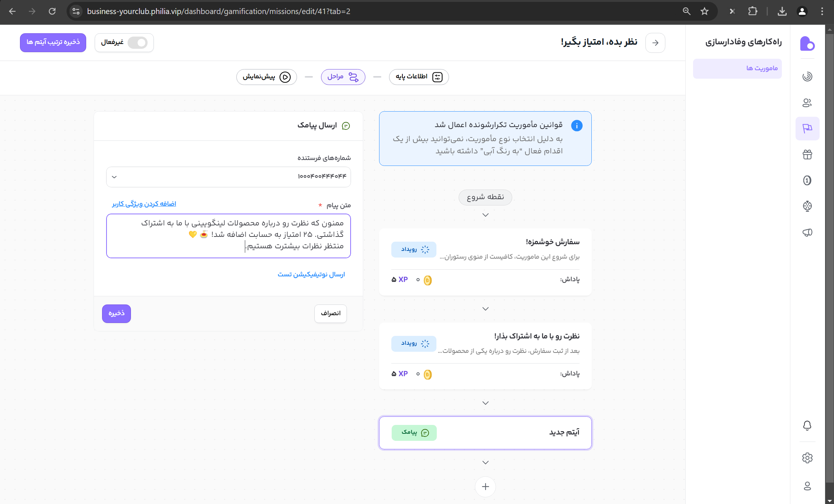The image size is (834, 504).
Task: Bookmark page with the star icon
Action: [704, 11]
